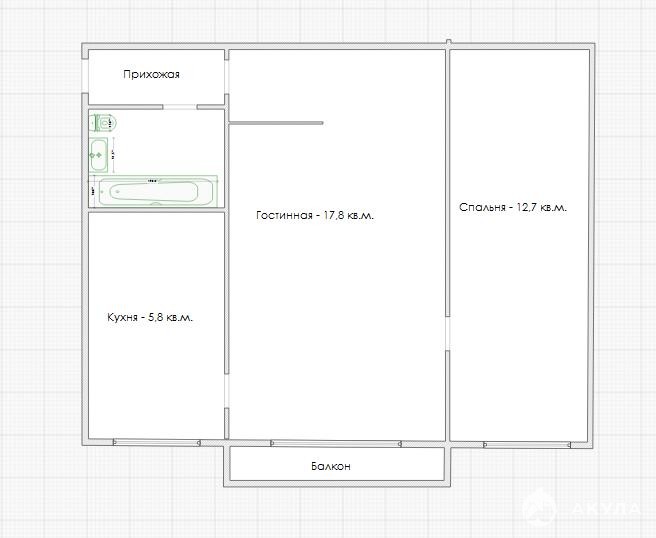Select the kitchen window on bottom wall
Screen dimensions: 656x538
pos(156,441)
